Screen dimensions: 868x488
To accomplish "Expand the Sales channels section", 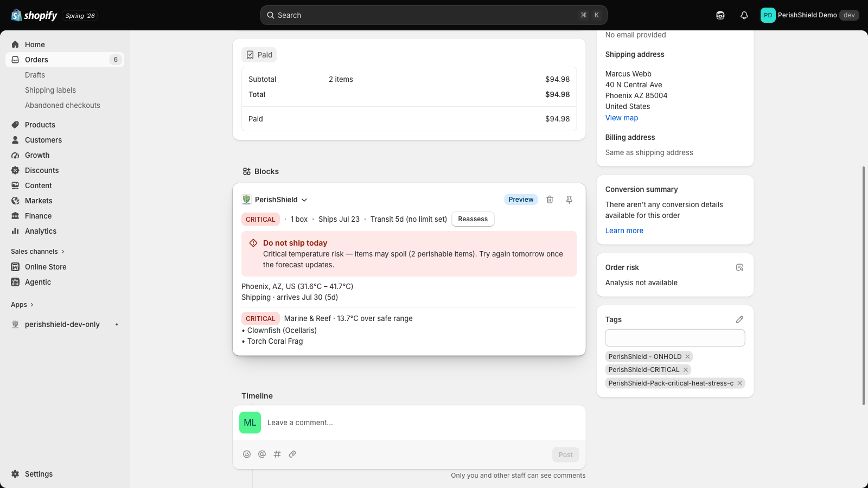I will (37, 252).
